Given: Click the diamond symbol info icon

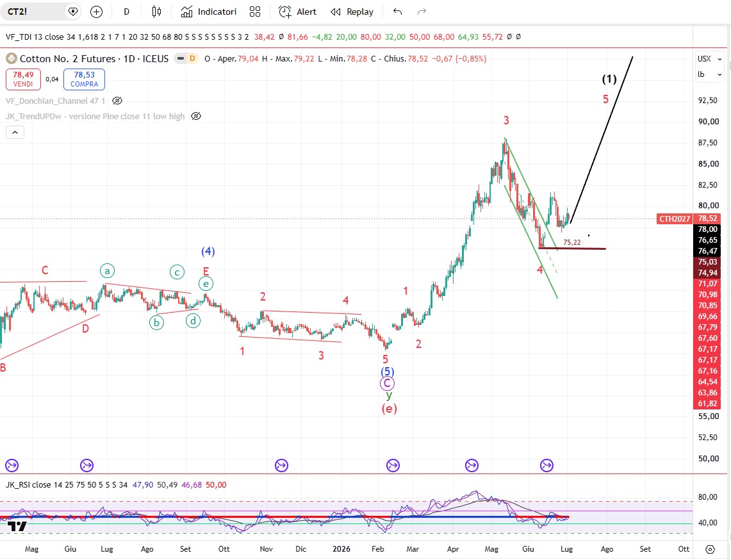Looking at the screenshot, I should coord(73,12).
